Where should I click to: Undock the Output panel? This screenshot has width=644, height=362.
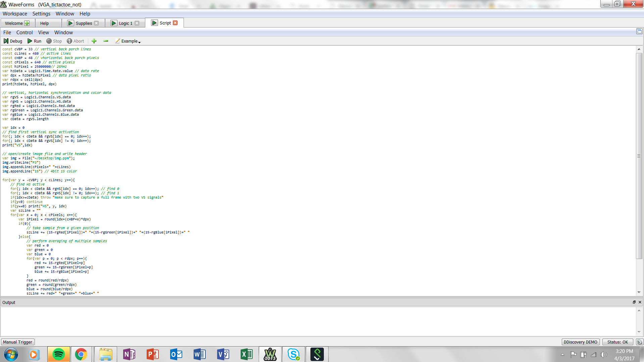click(x=634, y=302)
